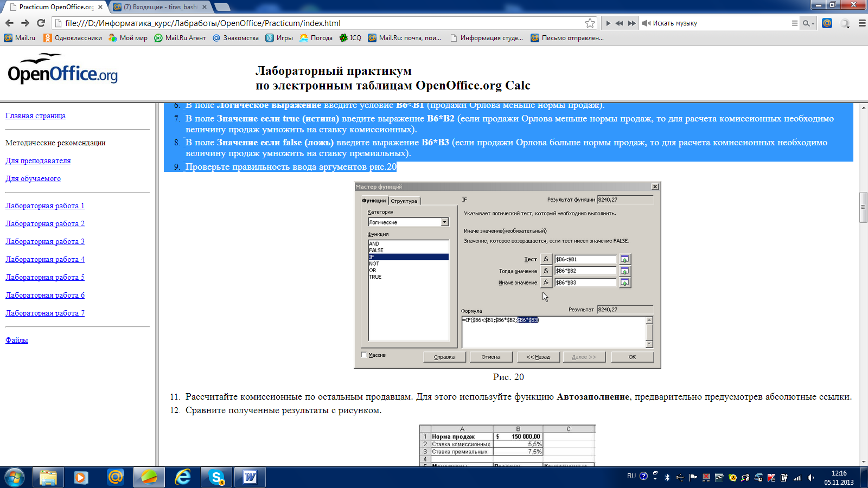Open Skype from the taskbar
The image size is (868, 488).
[216, 477]
